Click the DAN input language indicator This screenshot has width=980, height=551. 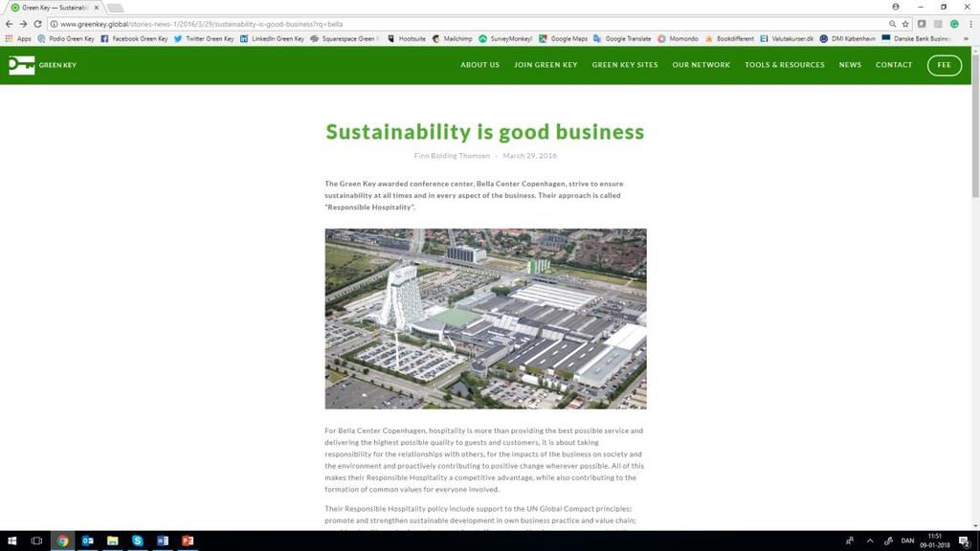pos(907,541)
